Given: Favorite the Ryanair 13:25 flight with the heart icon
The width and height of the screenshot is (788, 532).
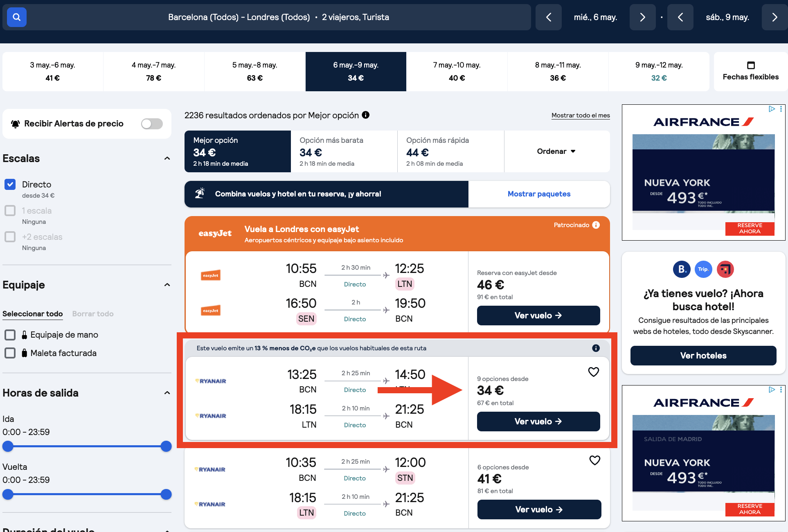Looking at the screenshot, I should point(594,372).
